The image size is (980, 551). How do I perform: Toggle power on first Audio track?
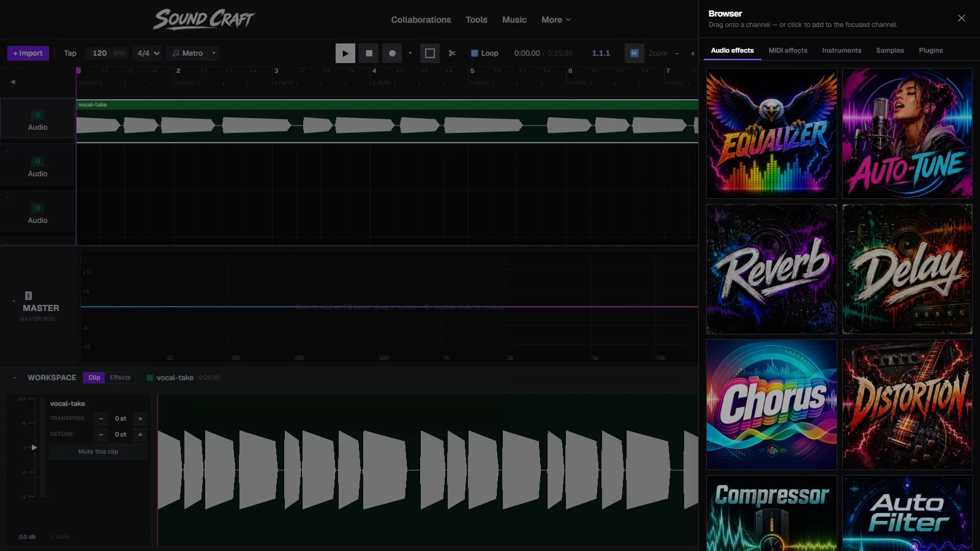tap(37, 114)
